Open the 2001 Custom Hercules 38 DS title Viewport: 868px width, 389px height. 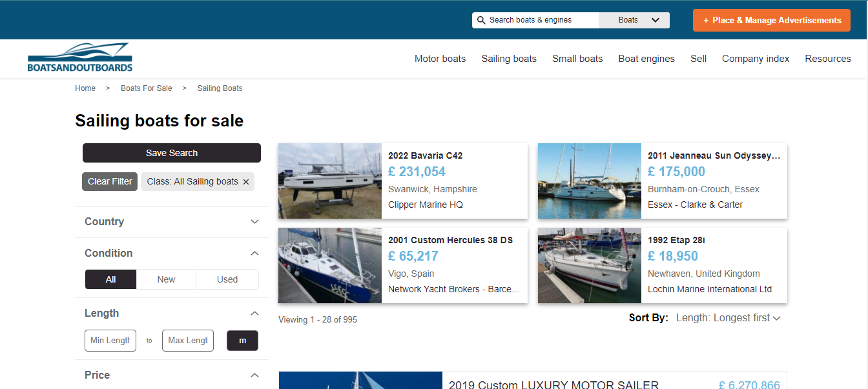(450, 240)
